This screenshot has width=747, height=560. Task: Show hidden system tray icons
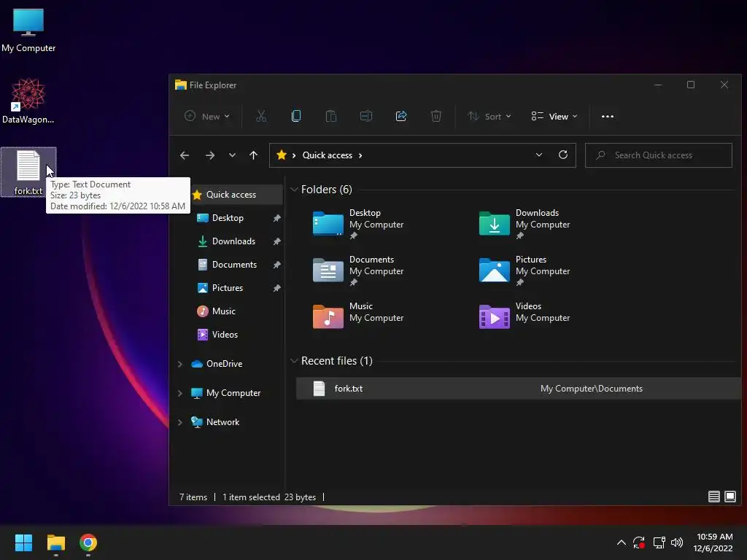622,542
